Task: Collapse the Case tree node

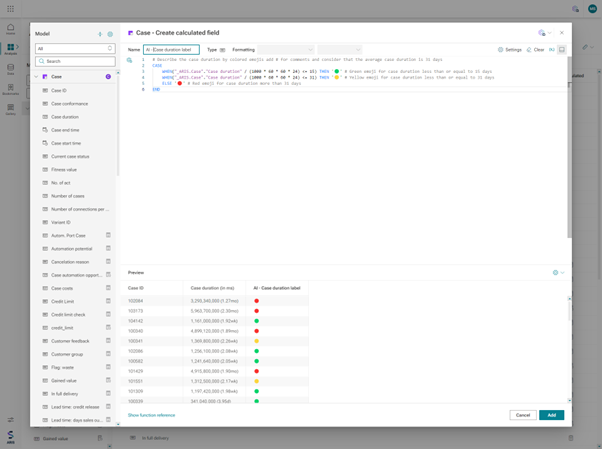Action: pyautogui.click(x=37, y=77)
